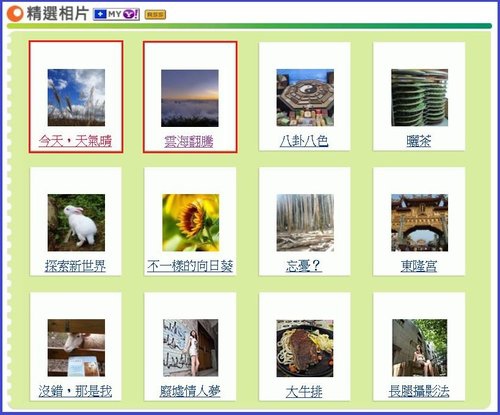View the bagua octagon photo

point(305,98)
